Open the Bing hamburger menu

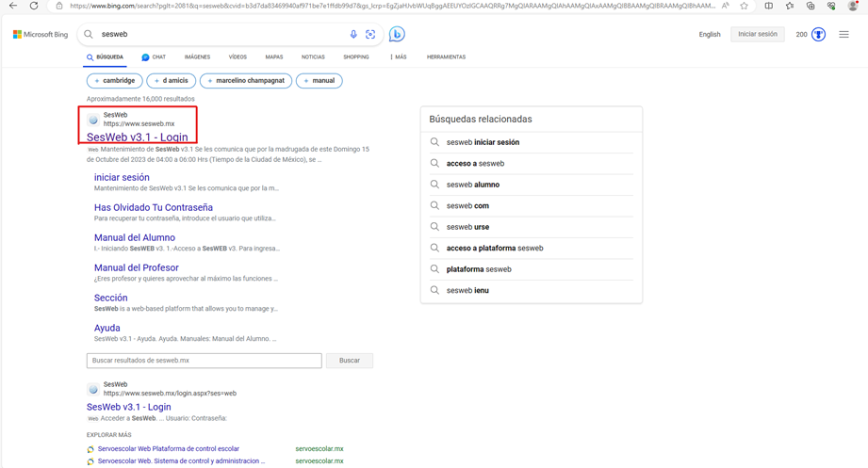843,34
